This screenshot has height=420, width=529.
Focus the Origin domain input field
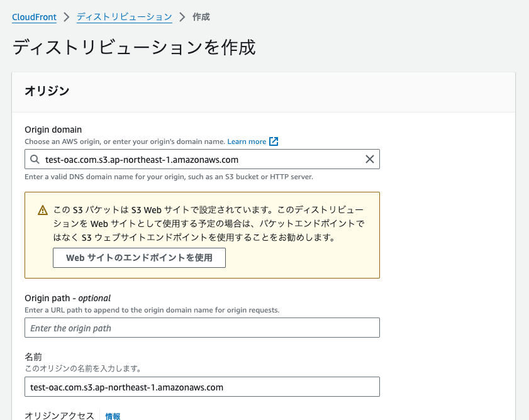point(202,159)
